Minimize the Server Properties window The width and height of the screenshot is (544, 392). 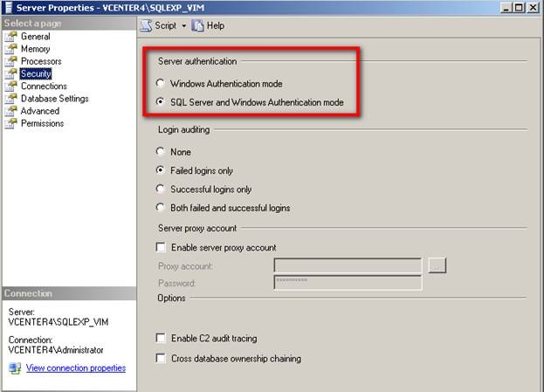coord(506,8)
